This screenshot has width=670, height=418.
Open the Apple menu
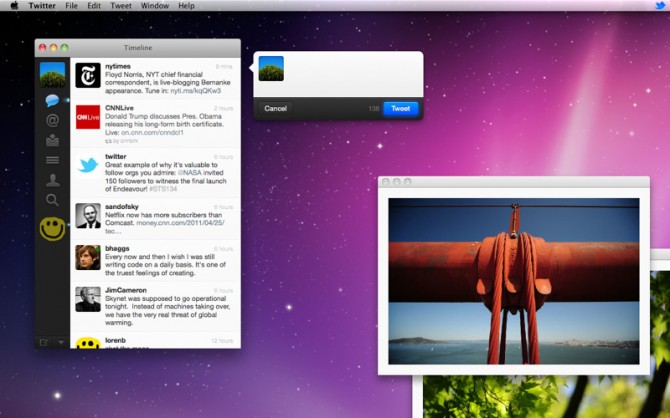pyautogui.click(x=12, y=6)
